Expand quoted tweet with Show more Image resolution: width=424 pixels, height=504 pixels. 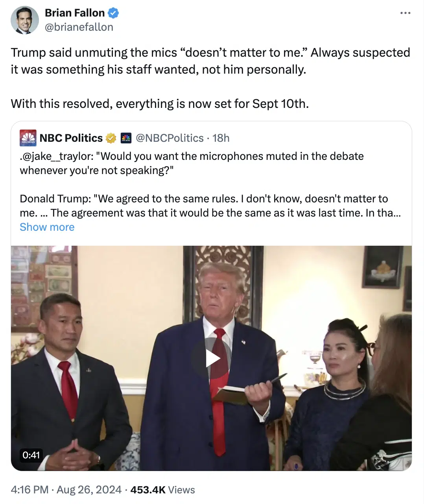47,227
